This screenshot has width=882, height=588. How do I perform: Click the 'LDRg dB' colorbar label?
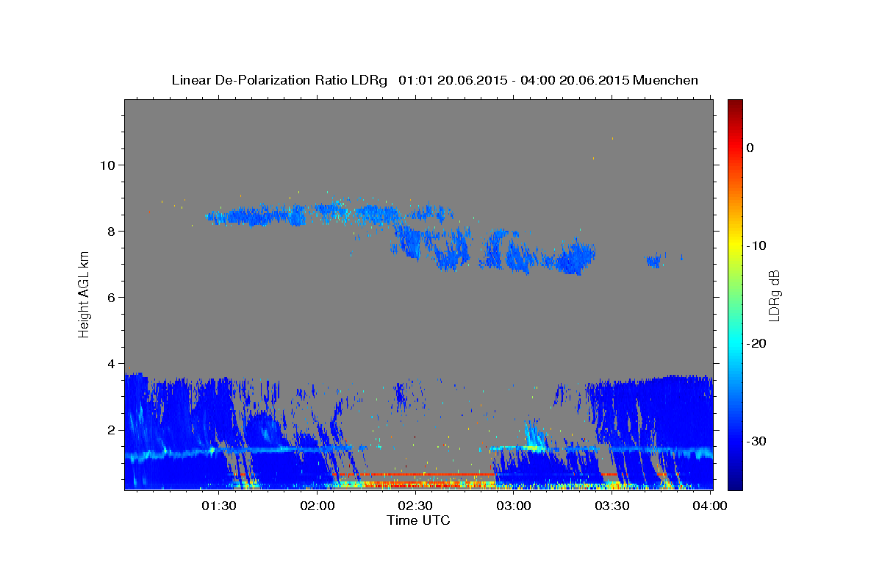pyautogui.click(x=773, y=295)
